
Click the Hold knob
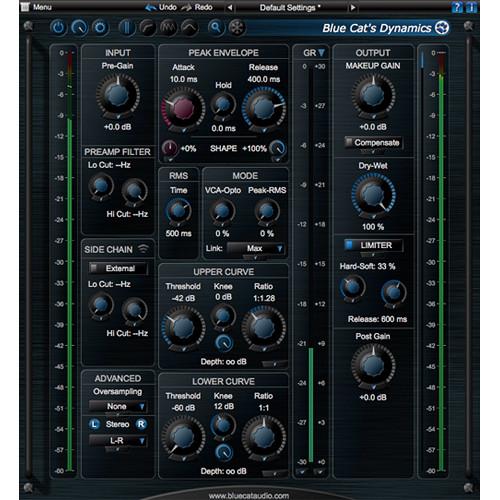pos(223,104)
